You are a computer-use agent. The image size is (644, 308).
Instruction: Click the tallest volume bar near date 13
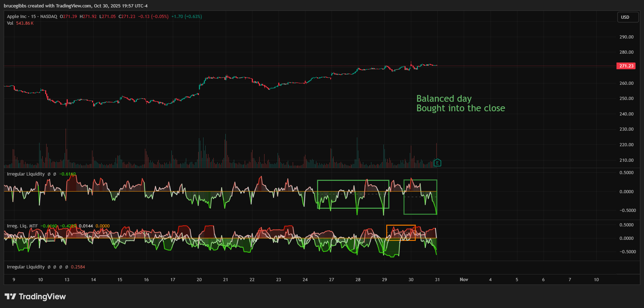pos(66,148)
